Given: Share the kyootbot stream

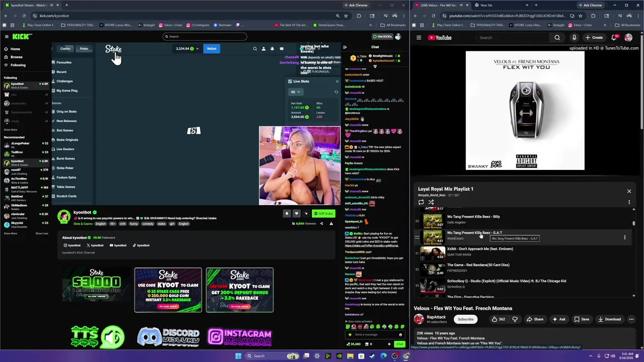Looking at the screenshot, I should click(321, 223).
